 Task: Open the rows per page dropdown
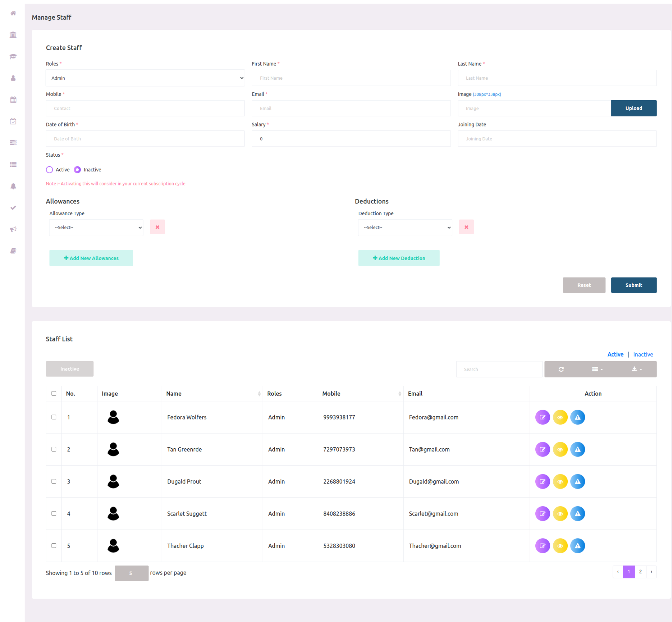click(x=131, y=573)
